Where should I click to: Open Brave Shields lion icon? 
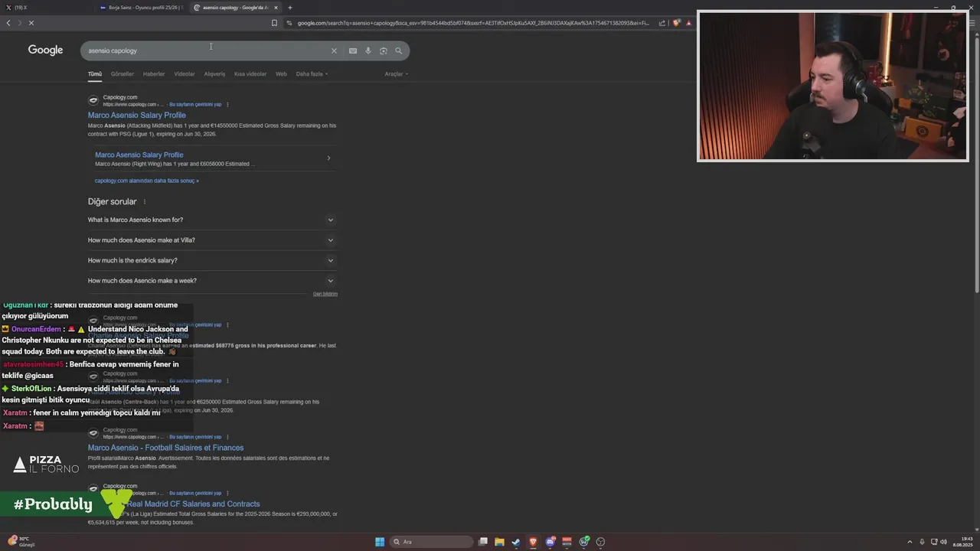click(676, 23)
